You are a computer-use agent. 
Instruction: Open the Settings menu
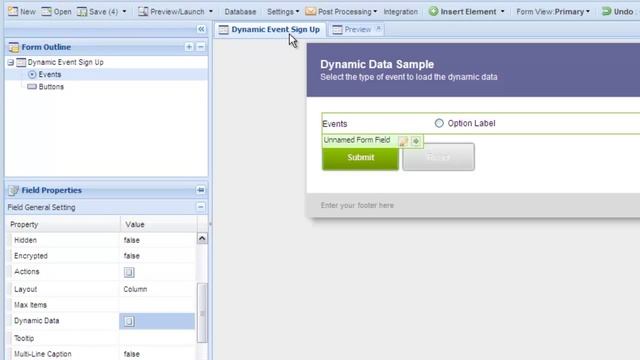pos(283,12)
